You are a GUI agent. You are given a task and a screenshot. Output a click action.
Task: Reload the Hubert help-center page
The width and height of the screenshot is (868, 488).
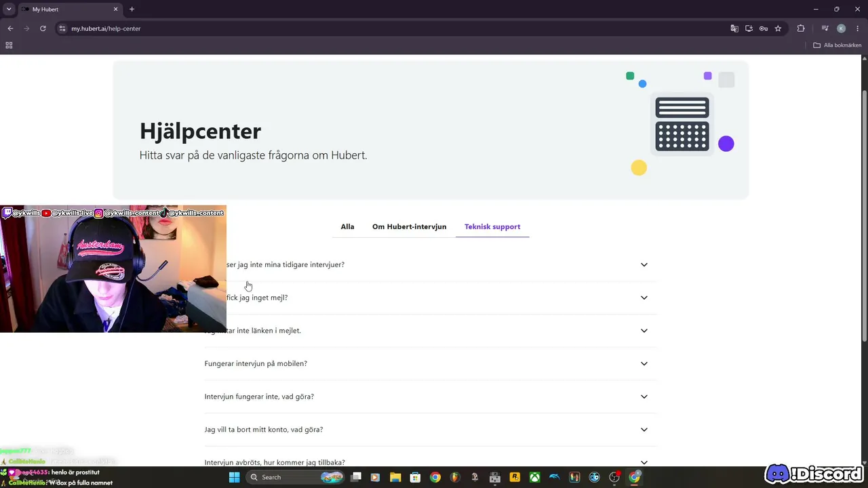pos(43,28)
